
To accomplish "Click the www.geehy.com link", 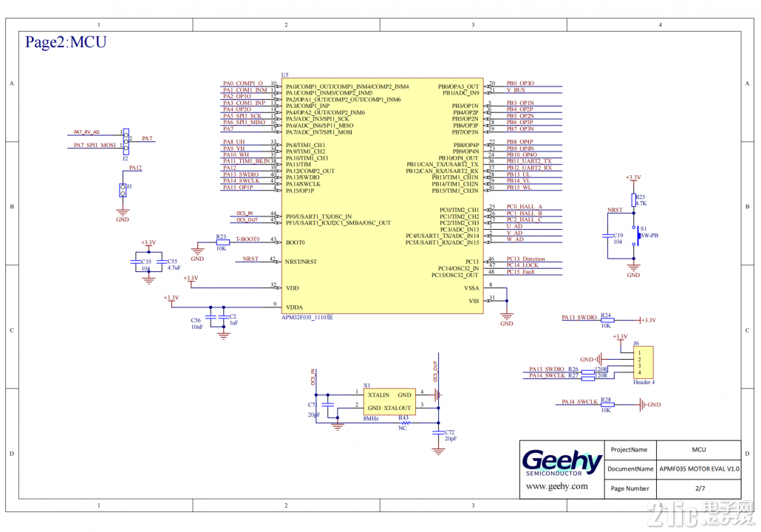I will [556, 486].
